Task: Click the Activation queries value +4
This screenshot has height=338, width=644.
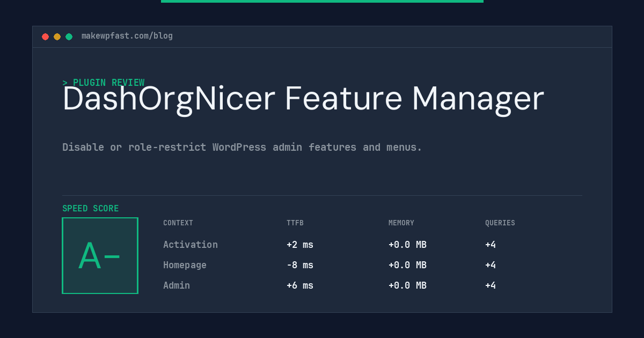Action: (x=491, y=245)
